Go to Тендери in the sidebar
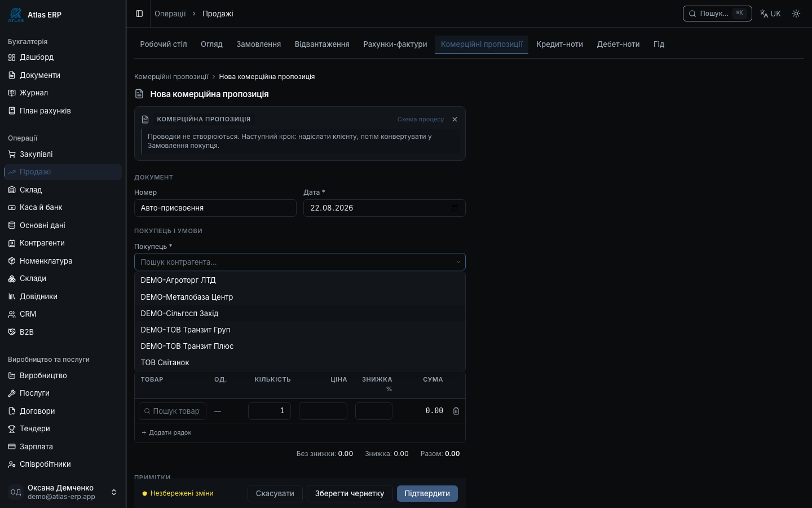Image resolution: width=812 pixels, height=508 pixels. click(63, 428)
